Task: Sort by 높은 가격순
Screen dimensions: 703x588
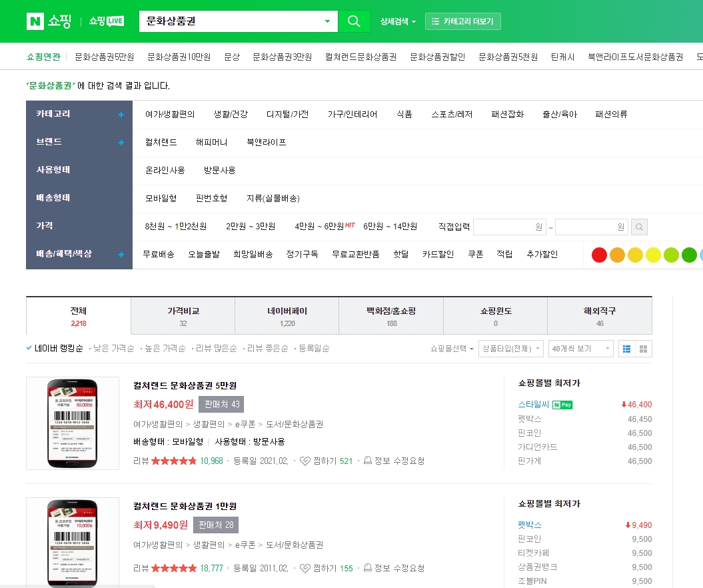Action: pos(165,349)
